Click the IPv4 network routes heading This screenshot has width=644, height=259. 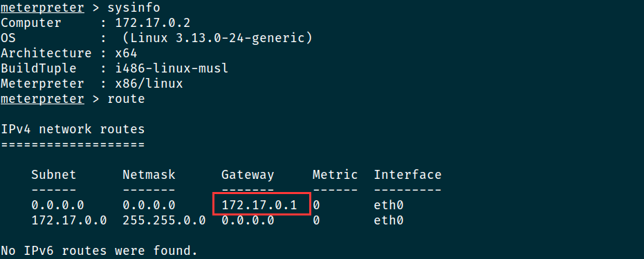click(73, 130)
